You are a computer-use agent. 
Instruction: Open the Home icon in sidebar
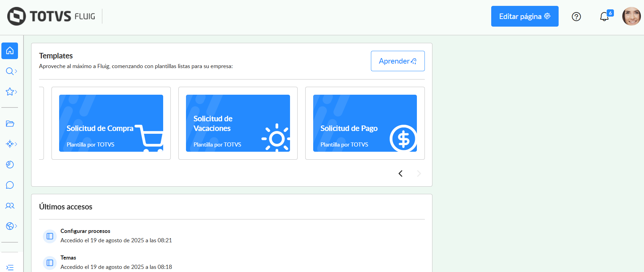(x=10, y=51)
